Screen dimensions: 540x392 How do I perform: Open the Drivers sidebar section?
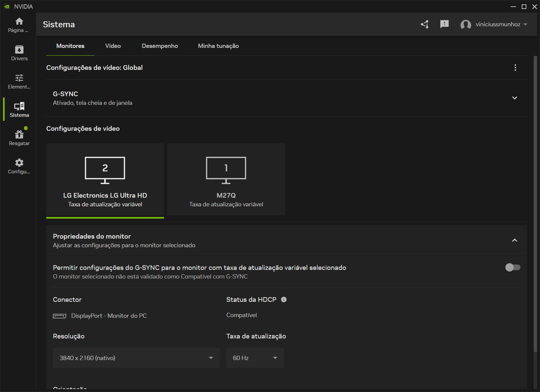point(19,53)
